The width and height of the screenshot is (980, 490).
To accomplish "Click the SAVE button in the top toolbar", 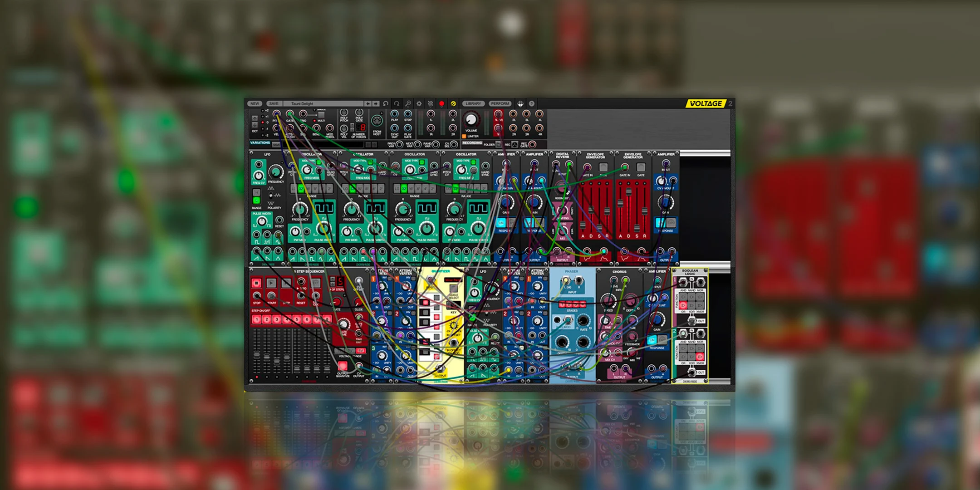I will pyautogui.click(x=274, y=103).
